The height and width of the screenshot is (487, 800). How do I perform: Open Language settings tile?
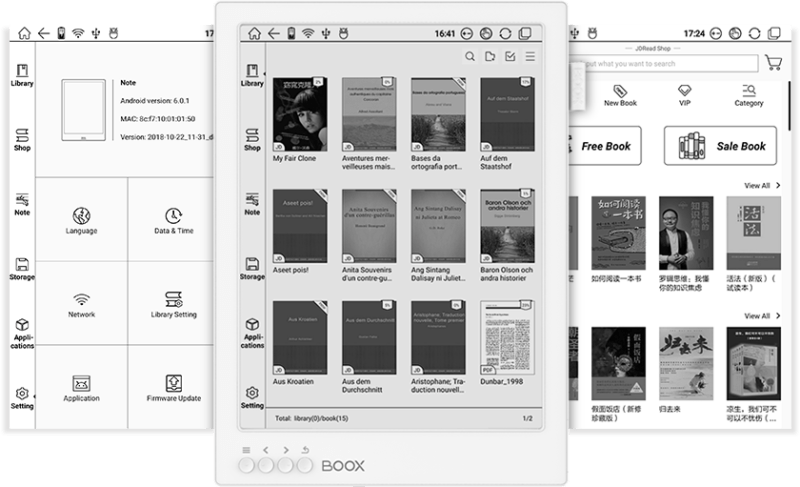82,220
